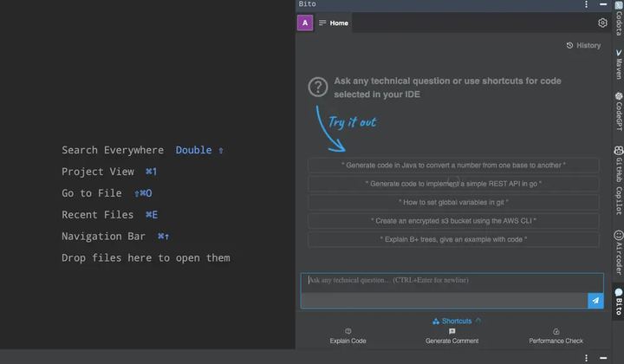Click the Search Everywhere hint text

(x=113, y=151)
